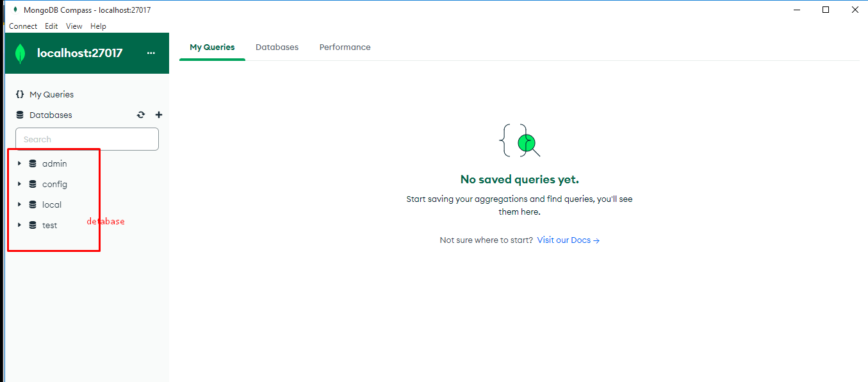Click the My Queries curly braces icon
The height and width of the screenshot is (382, 868).
[x=20, y=94]
